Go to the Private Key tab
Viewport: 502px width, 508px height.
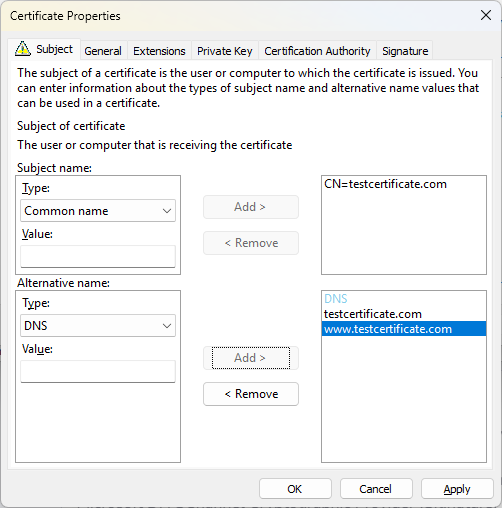click(x=225, y=51)
